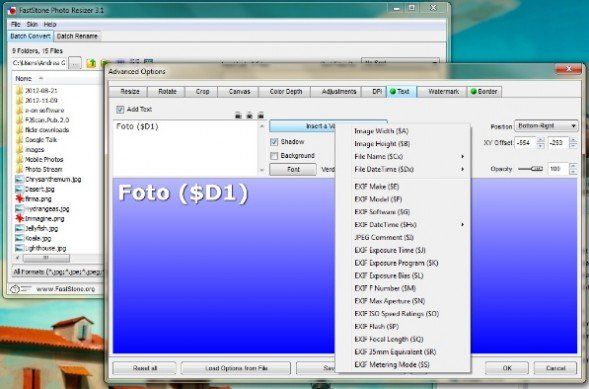This screenshot has height=389, width=589.
Task: Increase the X offset with up stepper
Action: pos(541,140)
